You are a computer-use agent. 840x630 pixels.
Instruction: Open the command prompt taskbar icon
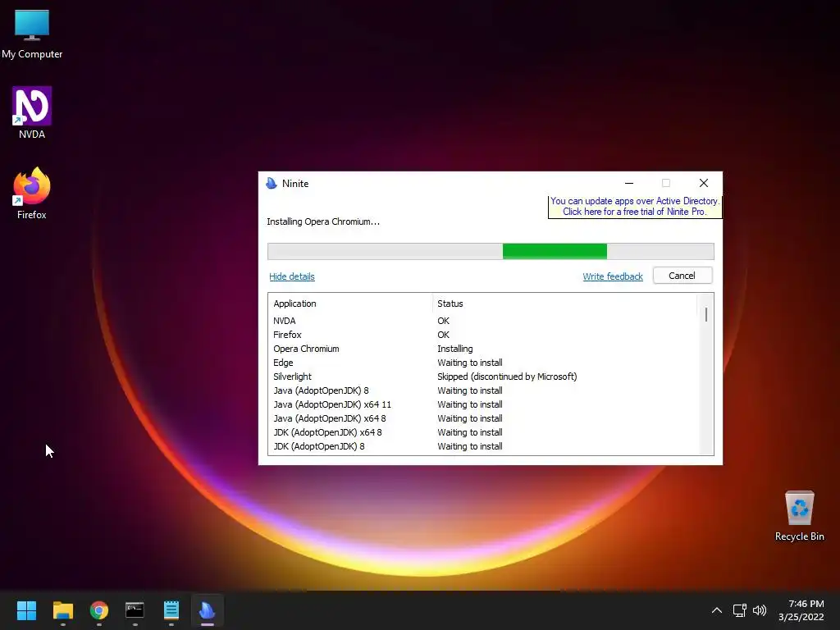135,610
